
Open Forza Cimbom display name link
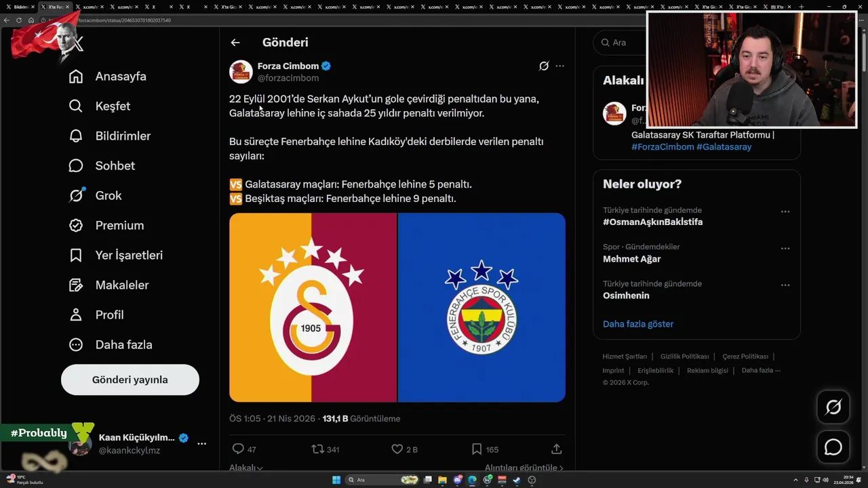288,66
